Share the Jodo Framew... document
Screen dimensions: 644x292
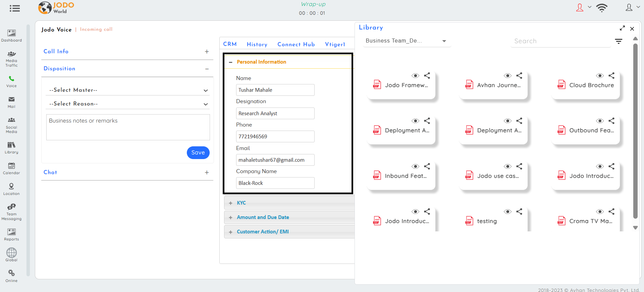click(427, 76)
